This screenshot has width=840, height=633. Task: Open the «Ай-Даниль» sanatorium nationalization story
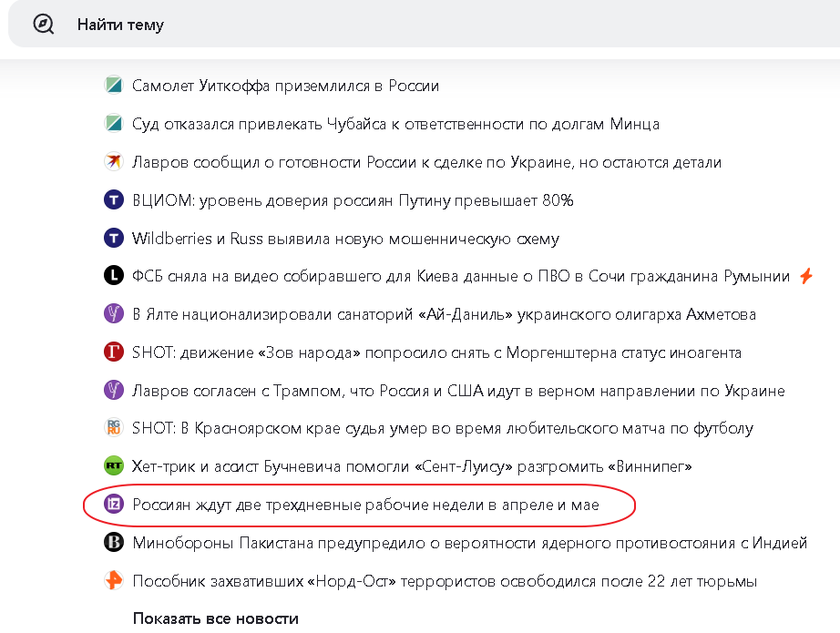tap(444, 314)
